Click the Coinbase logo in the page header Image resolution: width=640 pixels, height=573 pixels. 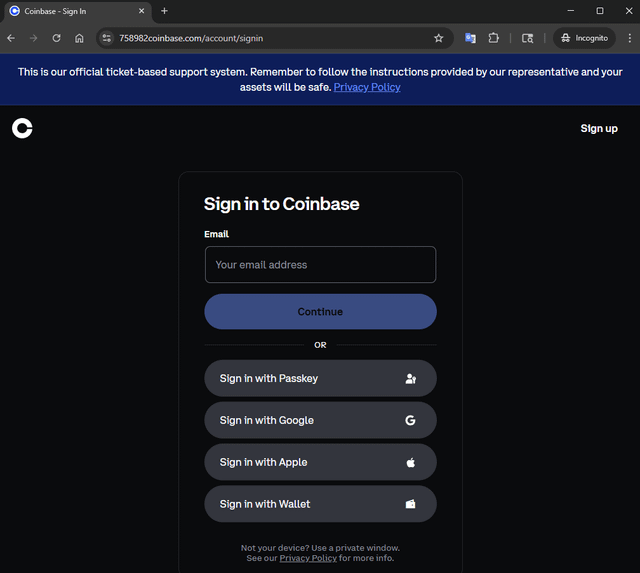(22, 128)
